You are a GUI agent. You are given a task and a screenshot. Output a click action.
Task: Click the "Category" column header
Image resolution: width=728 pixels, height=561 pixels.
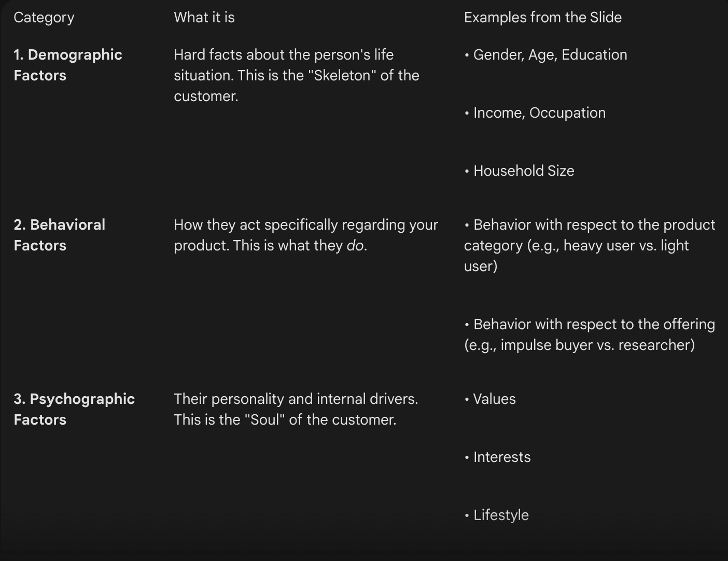tap(44, 18)
